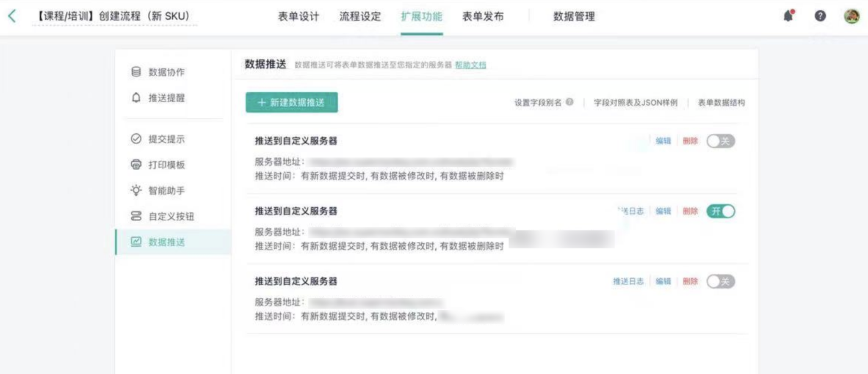Switch to the 数据管理 tab
This screenshot has width=868, height=374.
click(x=574, y=16)
